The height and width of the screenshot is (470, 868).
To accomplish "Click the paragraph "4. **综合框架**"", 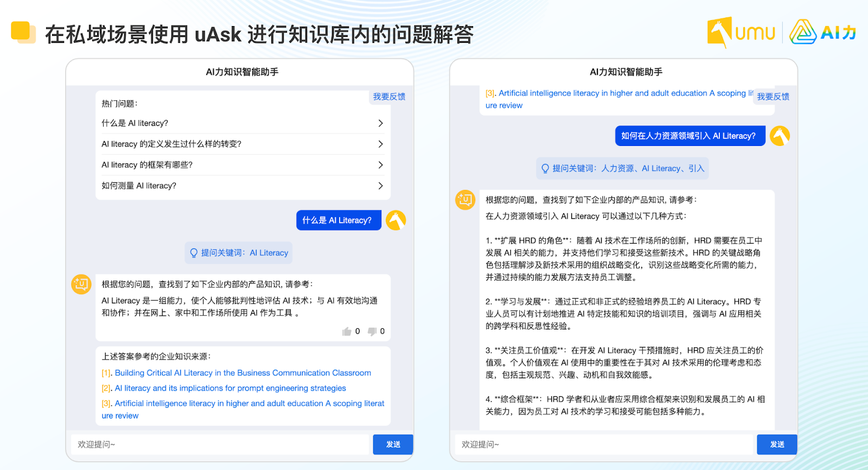I will 625,405.
